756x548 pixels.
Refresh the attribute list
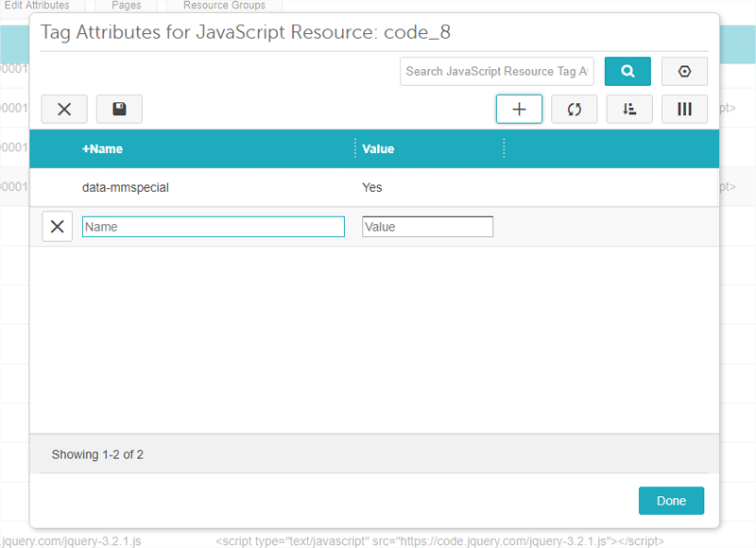[574, 109]
